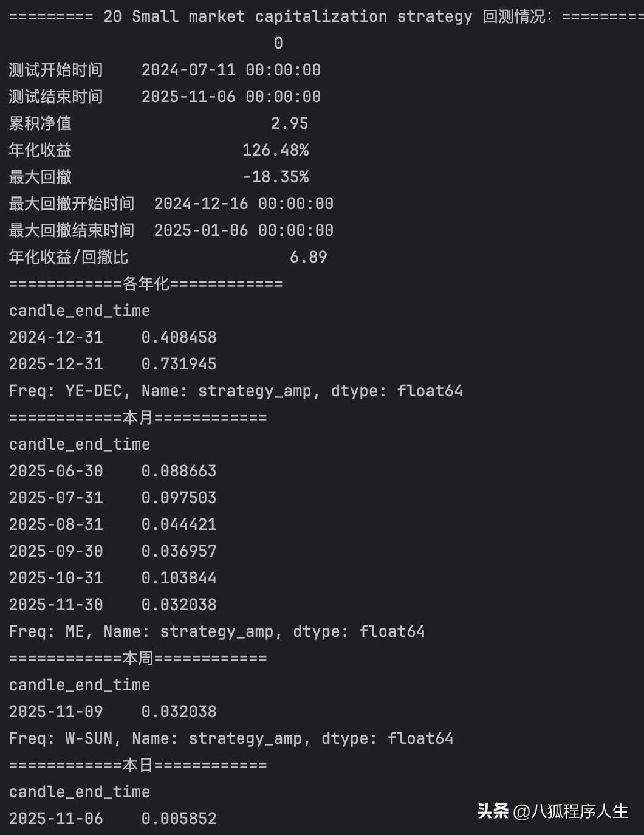This screenshot has width=644, height=835.
Task: Click the Freq: W-SUN line
Action: click(231, 738)
